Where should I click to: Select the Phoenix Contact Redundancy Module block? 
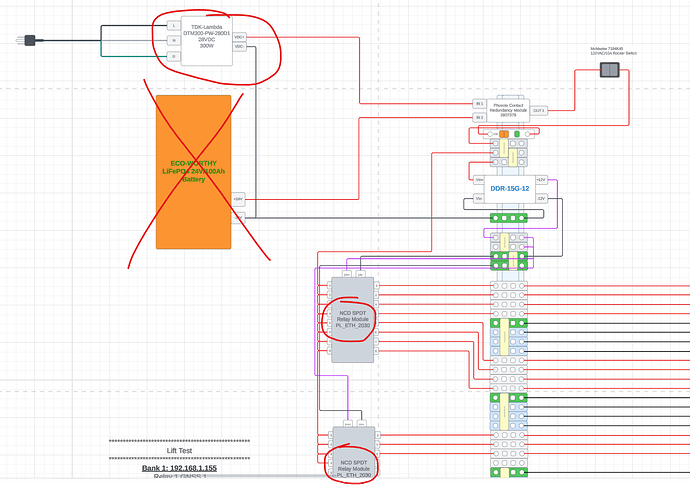pos(508,110)
